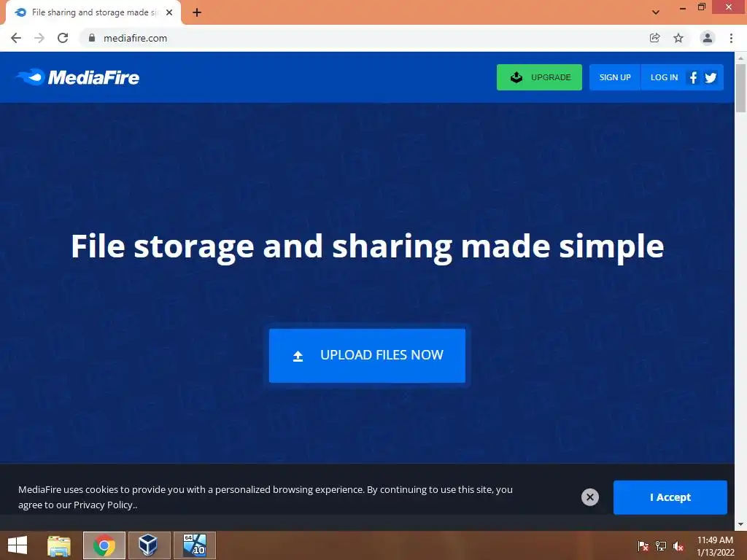This screenshot has height=560, width=747.
Task: Click the Action Center flag tray icon
Action: click(643, 546)
